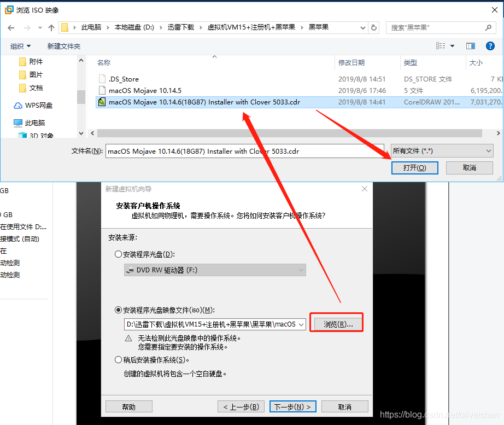
Task: Sort by 修改日期 column header
Action: click(351, 63)
